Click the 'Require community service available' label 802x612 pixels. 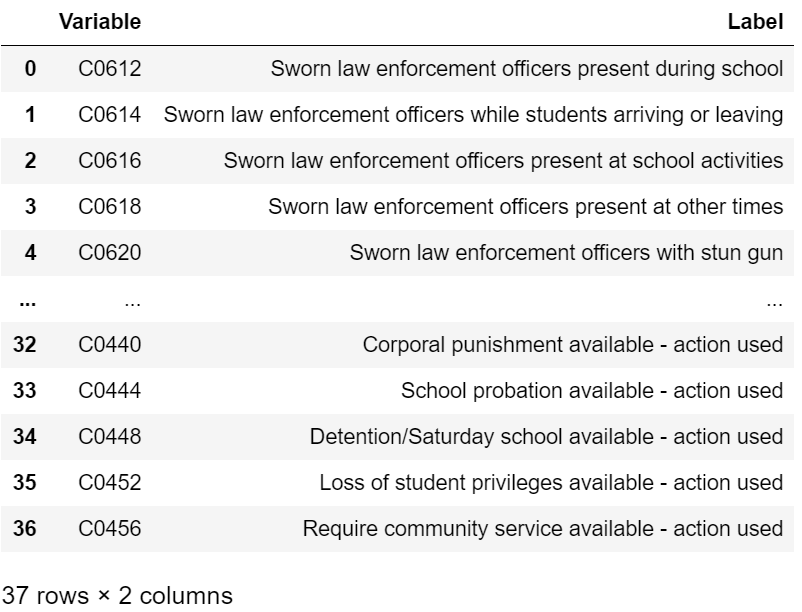point(541,529)
